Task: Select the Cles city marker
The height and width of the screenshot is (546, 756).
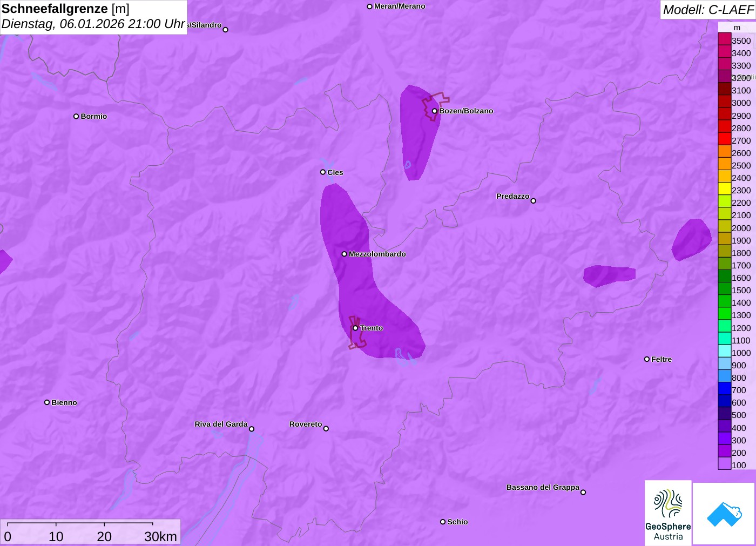Action: pyautogui.click(x=323, y=172)
